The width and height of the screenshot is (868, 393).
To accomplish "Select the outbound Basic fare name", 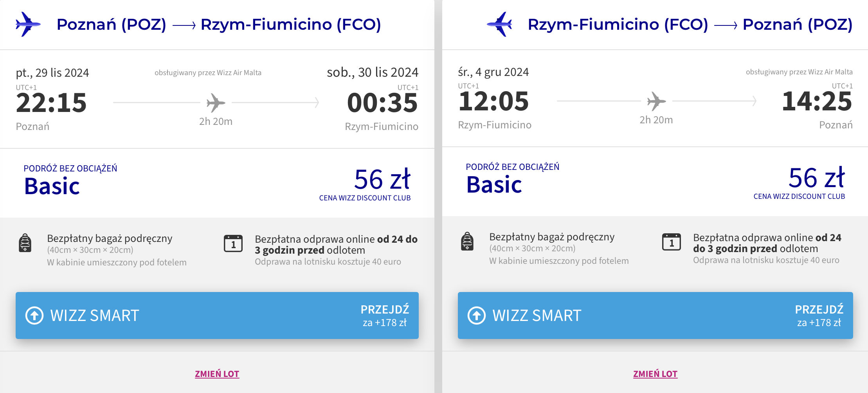I will (52, 186).
